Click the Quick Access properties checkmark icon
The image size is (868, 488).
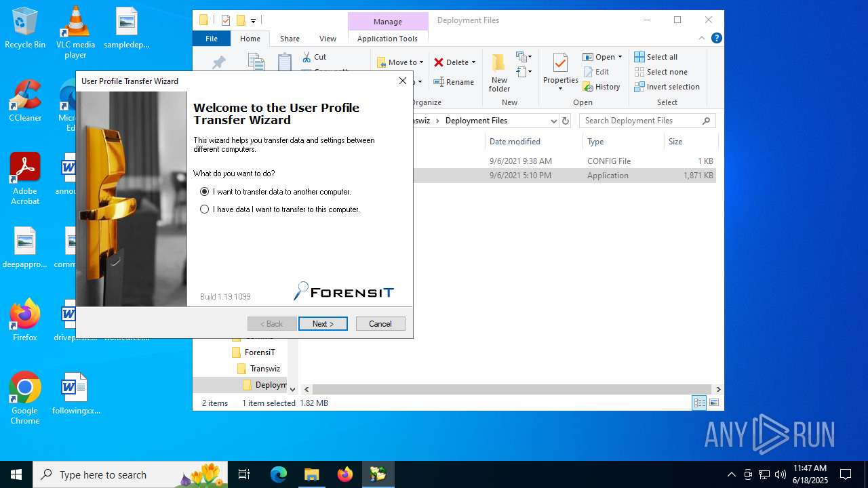pyautogui.click(x=226, y=20)
